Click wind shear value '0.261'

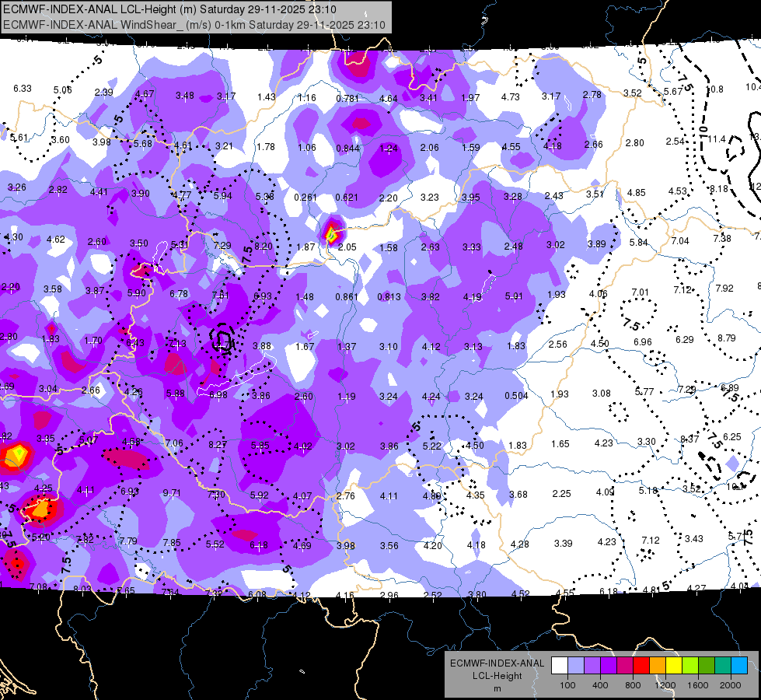tap(305, 198)
